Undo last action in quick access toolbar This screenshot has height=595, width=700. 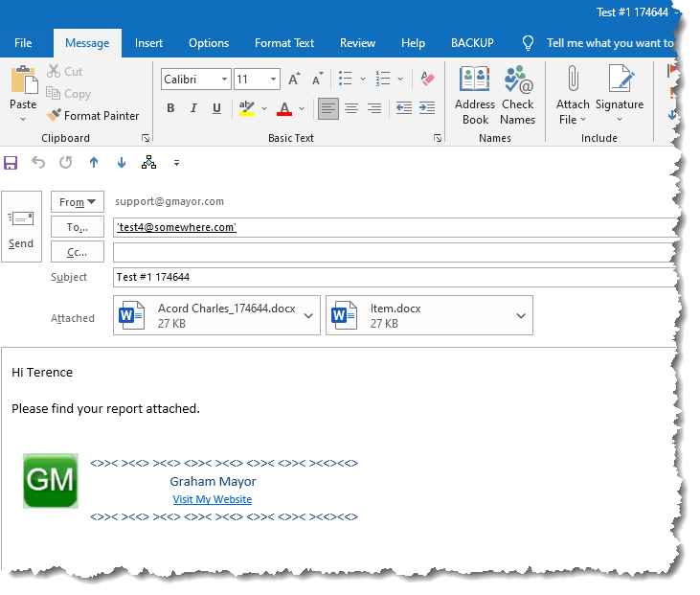[x=38, y=163]
